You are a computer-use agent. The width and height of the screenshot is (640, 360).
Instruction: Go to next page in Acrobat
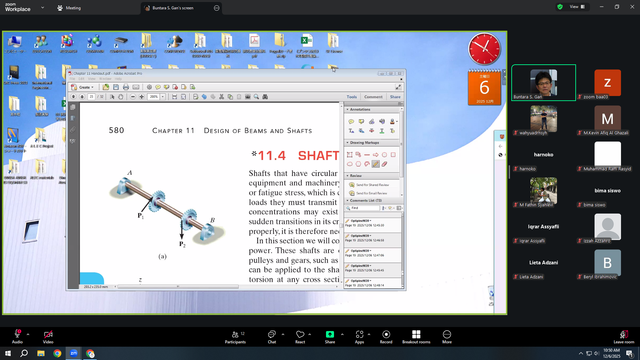click(82, 97)
